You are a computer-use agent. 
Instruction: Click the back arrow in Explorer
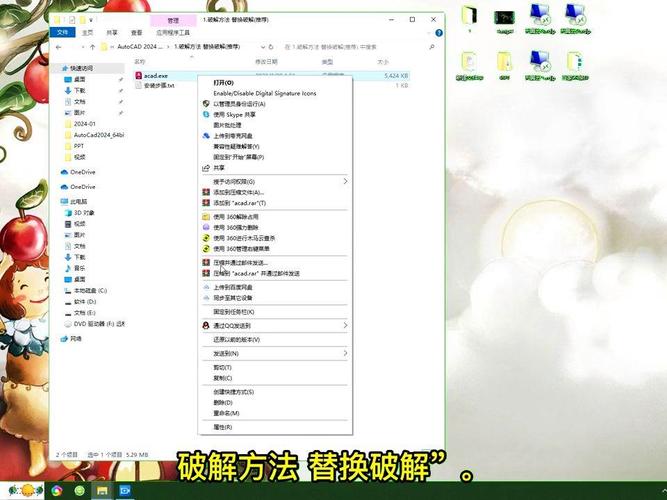point(59,47)
